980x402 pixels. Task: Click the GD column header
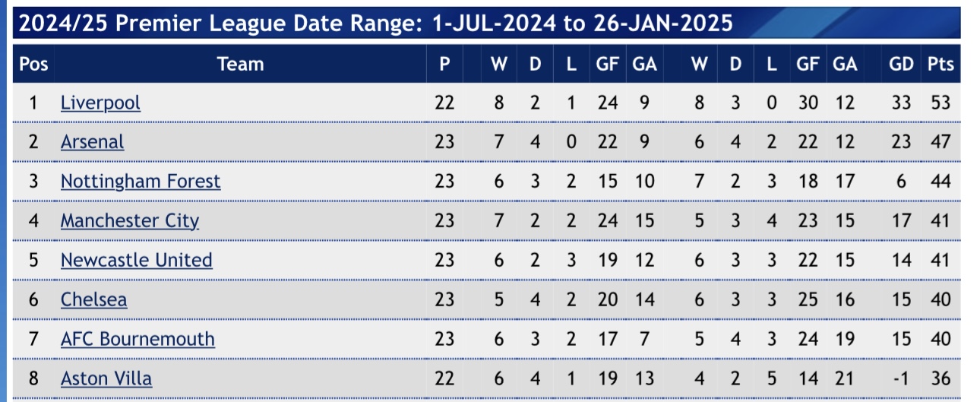click(901, 64)
